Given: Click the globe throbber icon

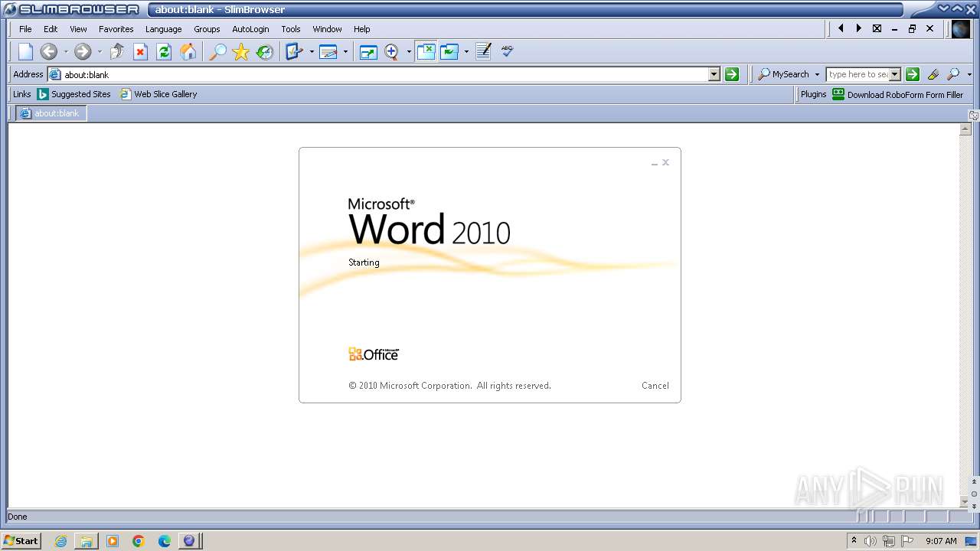Looking at the screenshot, I should tap(960, 29).
